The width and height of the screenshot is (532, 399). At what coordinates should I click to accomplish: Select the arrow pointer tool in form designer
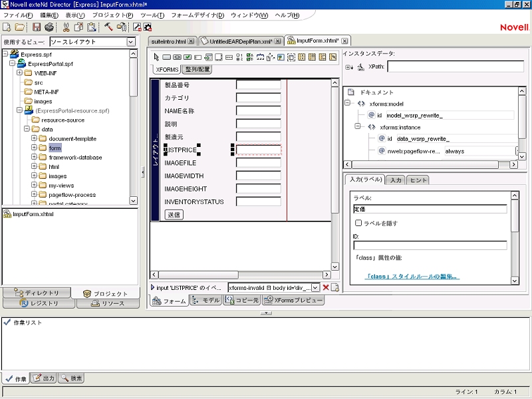156,57
